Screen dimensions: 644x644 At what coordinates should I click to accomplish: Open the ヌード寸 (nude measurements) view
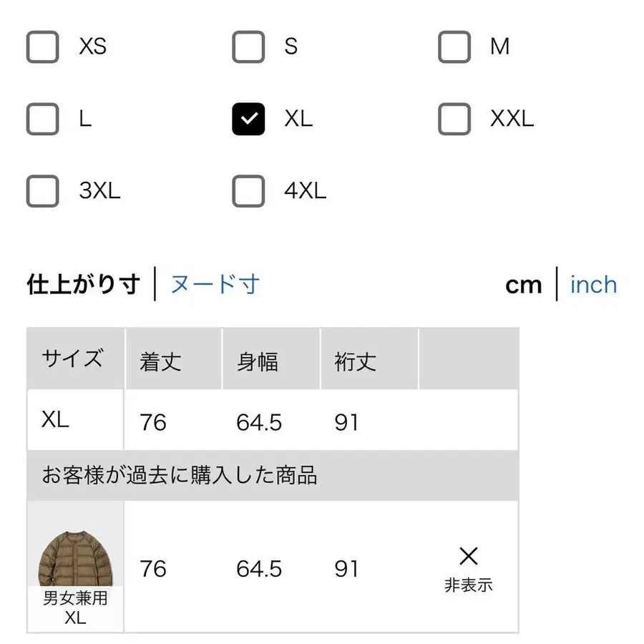pyautogui.click(x=214, y=284)
